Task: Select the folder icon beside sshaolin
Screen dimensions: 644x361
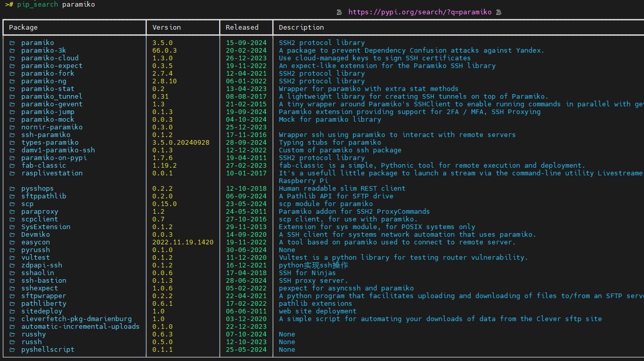Action: click(12, 273)
